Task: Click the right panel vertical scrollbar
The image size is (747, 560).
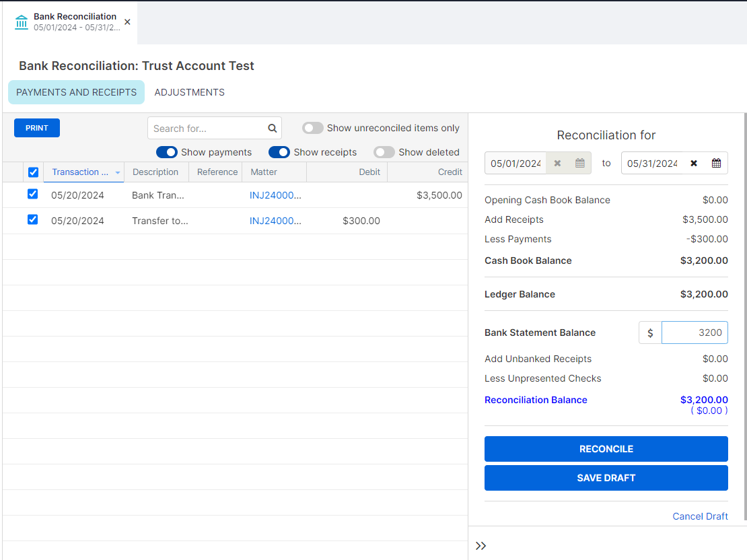Action: (x=745, y=317)
